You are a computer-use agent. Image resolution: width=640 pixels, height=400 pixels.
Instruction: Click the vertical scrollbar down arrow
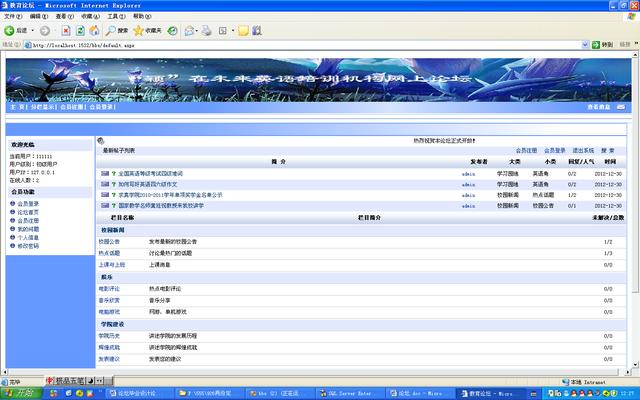[x=636, y=364]
